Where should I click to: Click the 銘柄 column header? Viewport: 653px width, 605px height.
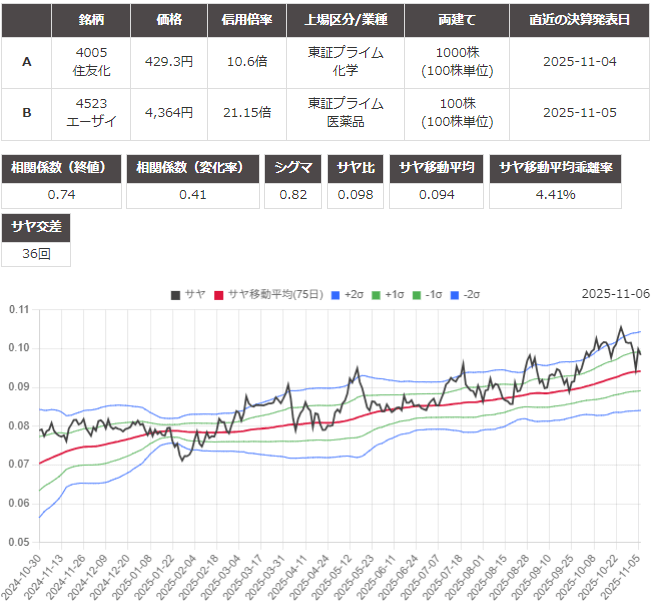coord(92,19)
